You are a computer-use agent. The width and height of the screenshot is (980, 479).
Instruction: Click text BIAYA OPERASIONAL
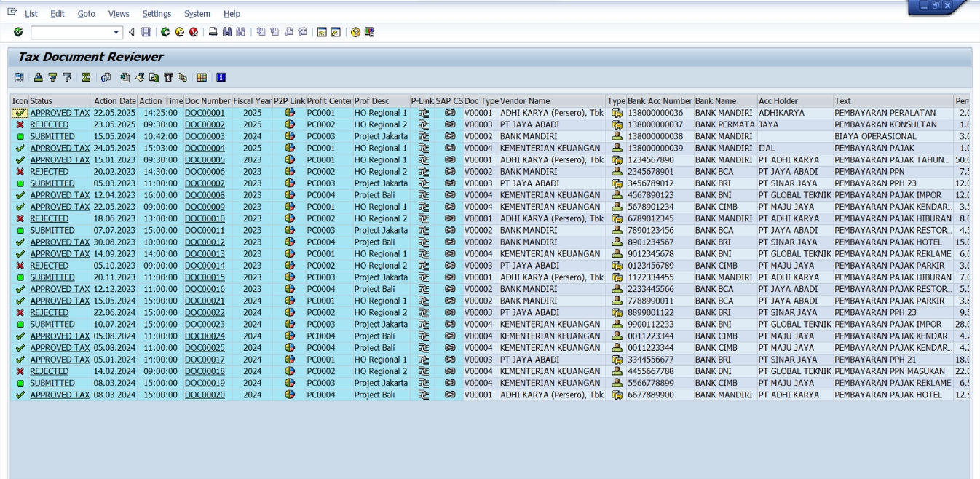tap(875, 136)
